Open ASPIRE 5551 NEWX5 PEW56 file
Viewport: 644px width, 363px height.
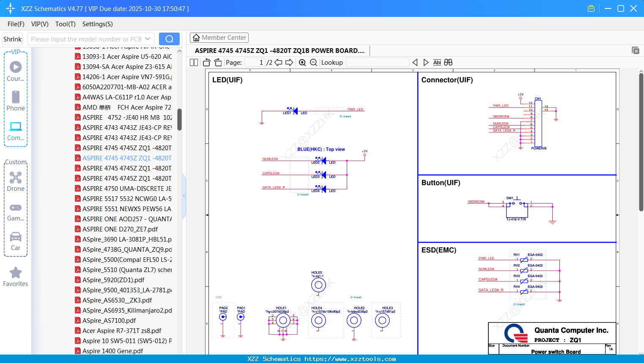pos(123,209)
